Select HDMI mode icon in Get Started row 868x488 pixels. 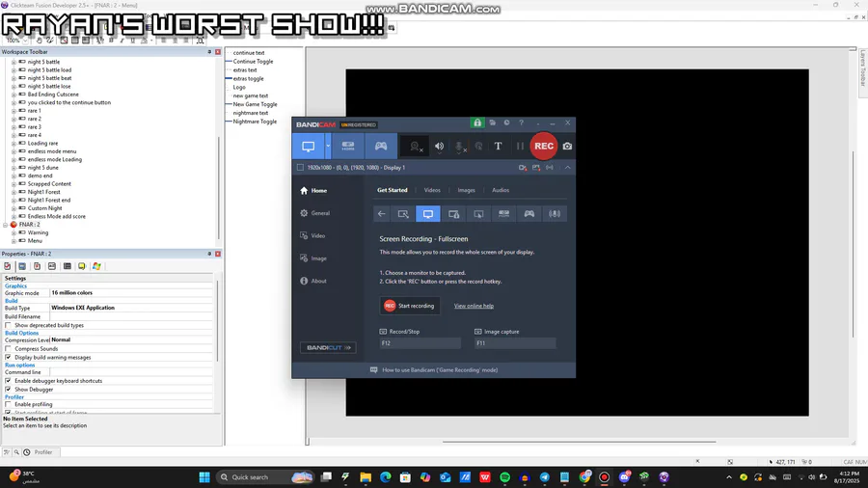503,213
